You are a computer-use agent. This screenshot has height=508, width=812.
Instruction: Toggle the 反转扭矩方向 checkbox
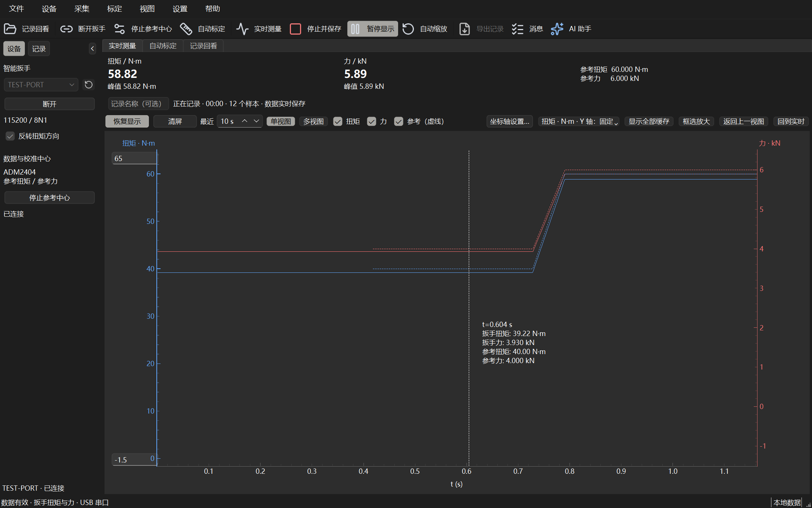point(10,136)
